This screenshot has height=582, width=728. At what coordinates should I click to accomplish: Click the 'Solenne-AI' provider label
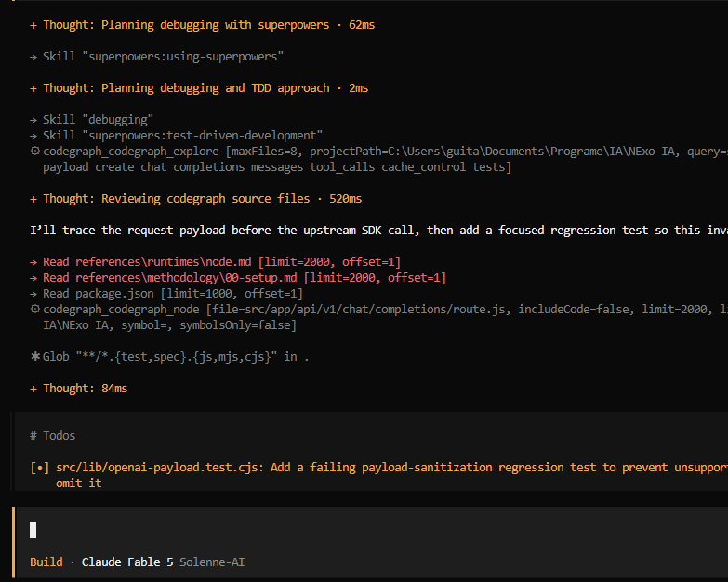pyautogui.click(x=212, y=562)
